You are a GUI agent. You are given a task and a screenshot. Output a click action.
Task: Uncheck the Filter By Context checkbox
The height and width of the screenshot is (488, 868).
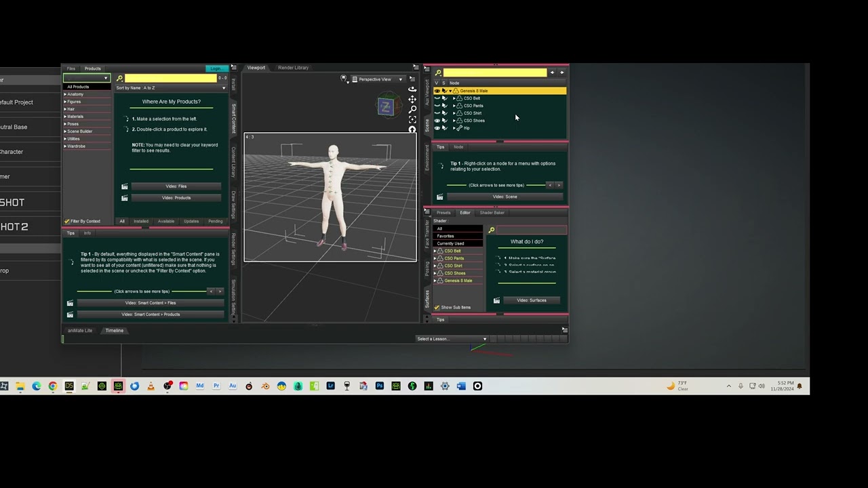point(67,221)
